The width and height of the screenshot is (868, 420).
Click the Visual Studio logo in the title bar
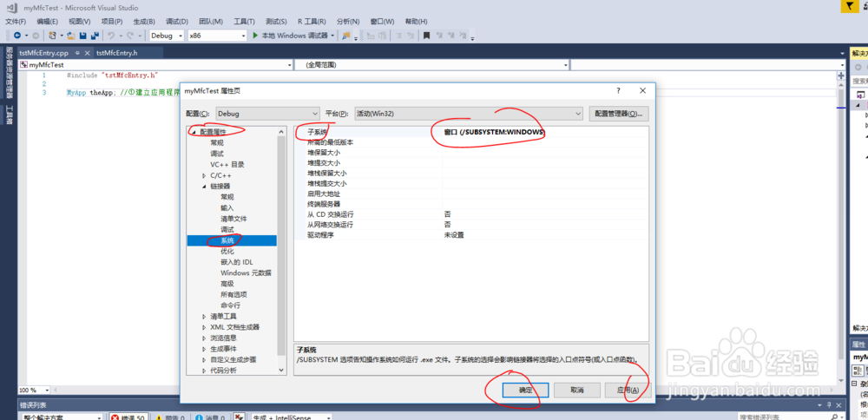coord(13,7)
